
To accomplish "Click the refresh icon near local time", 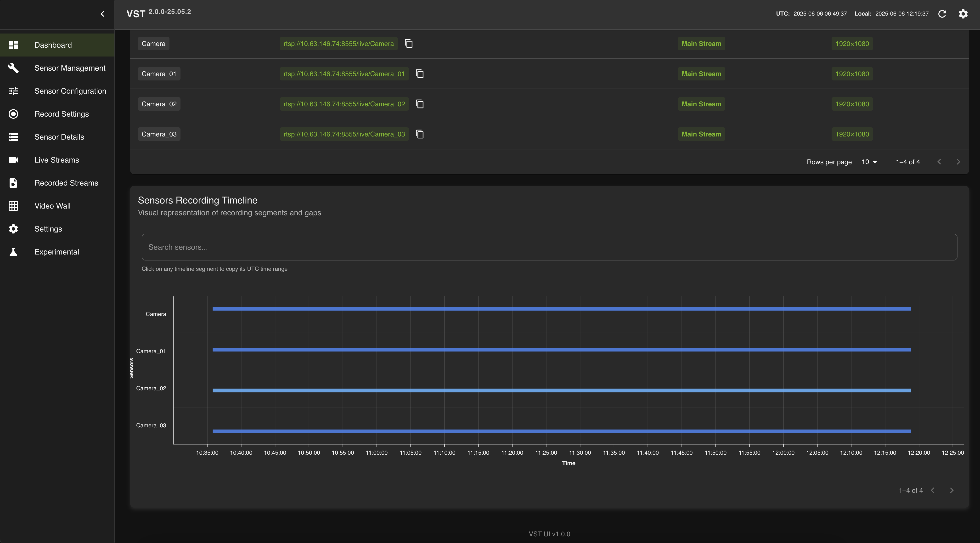I will click(942, 14).
